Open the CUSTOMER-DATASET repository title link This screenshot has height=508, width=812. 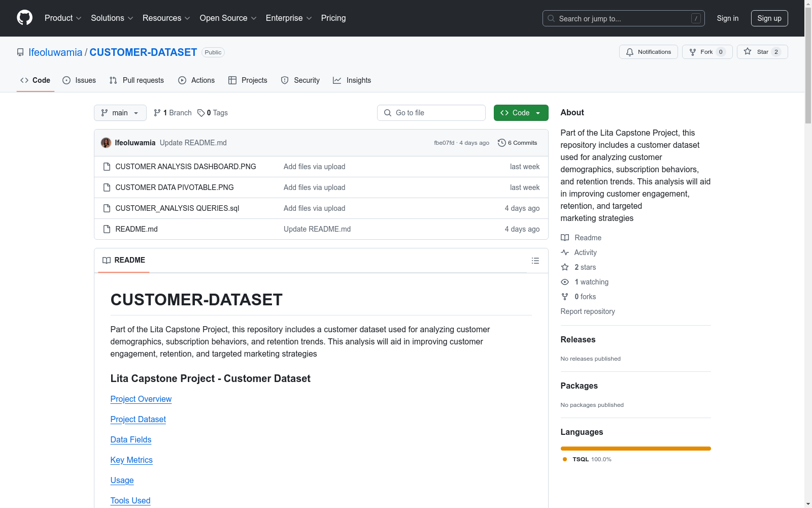coord(143,52)
